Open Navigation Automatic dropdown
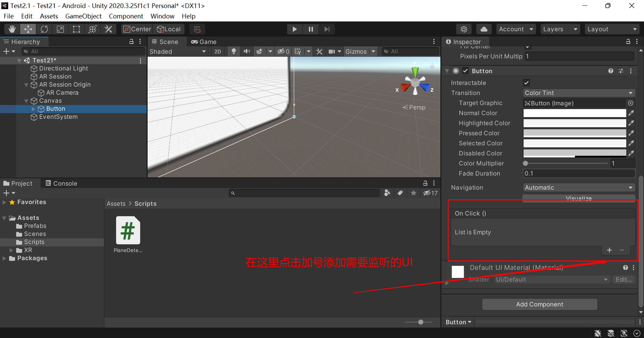This screenshot has width=644, height=338. (579, 188)
